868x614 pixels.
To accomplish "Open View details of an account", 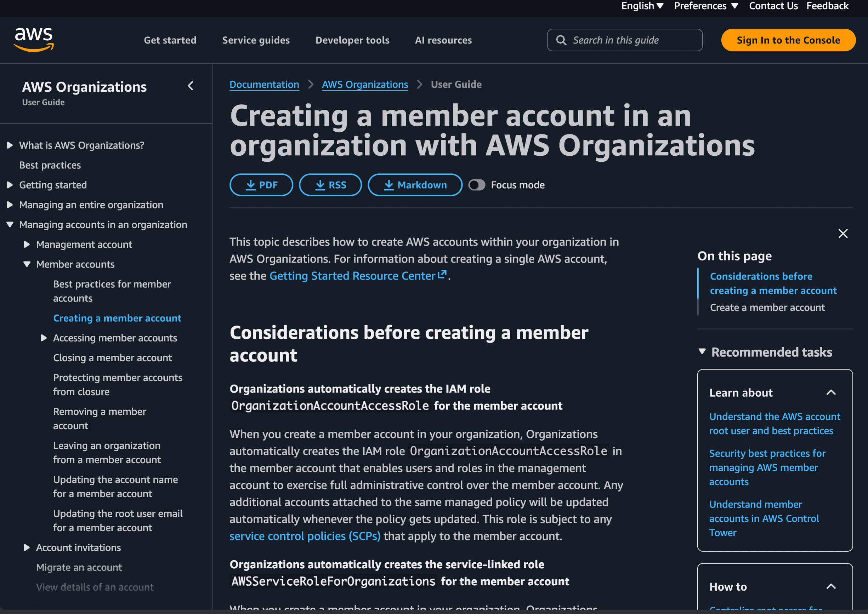I will tap(95, 587).
